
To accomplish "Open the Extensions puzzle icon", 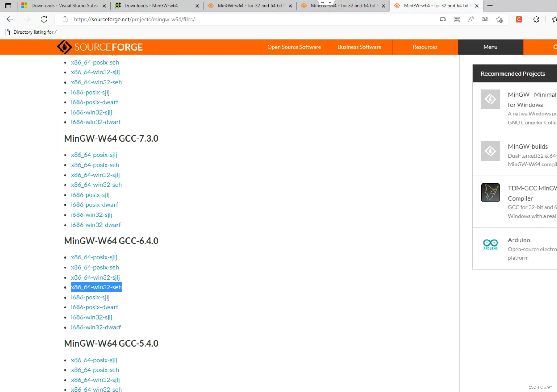I will 536,19.
